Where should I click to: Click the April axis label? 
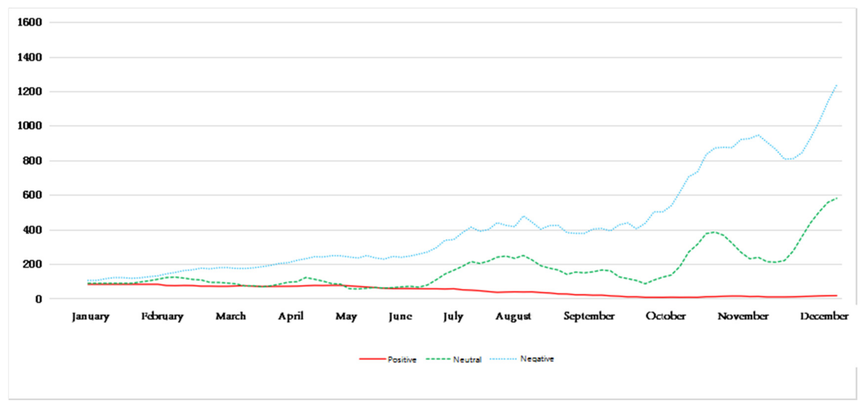point(291,316)
